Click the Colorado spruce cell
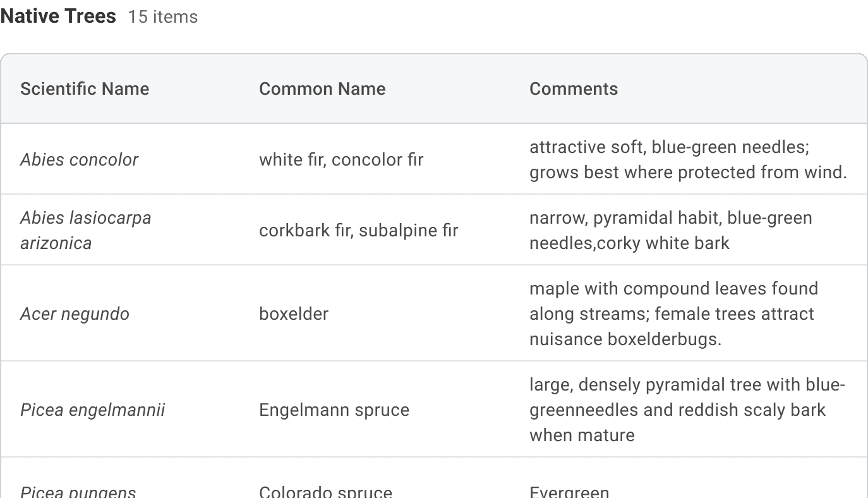Image resolution: width=868 pixels, height=498 pixels. [325, 492]
